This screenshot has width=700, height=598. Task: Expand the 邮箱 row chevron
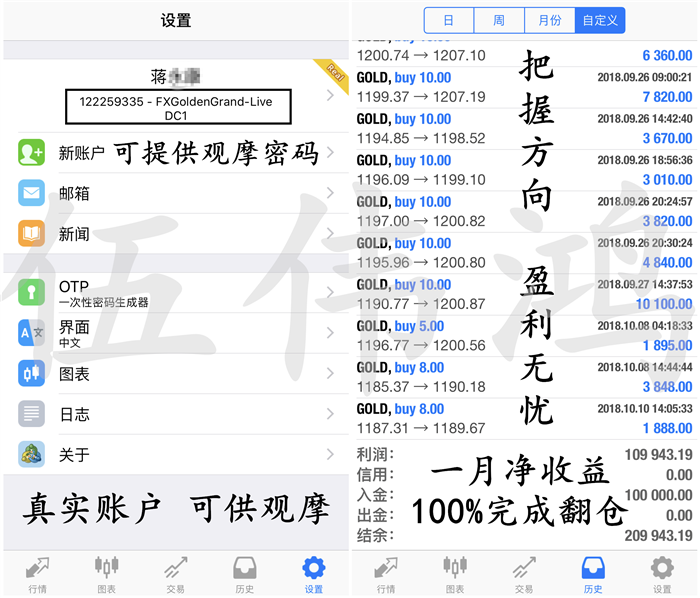[x=330, y=193]
